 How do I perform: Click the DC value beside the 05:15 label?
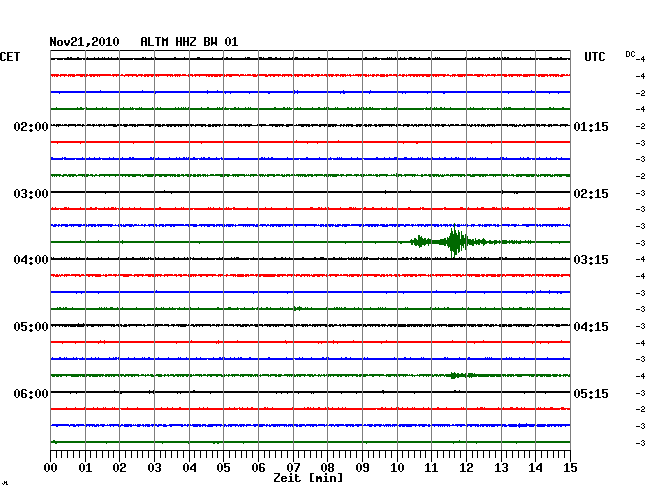point(640,393)
